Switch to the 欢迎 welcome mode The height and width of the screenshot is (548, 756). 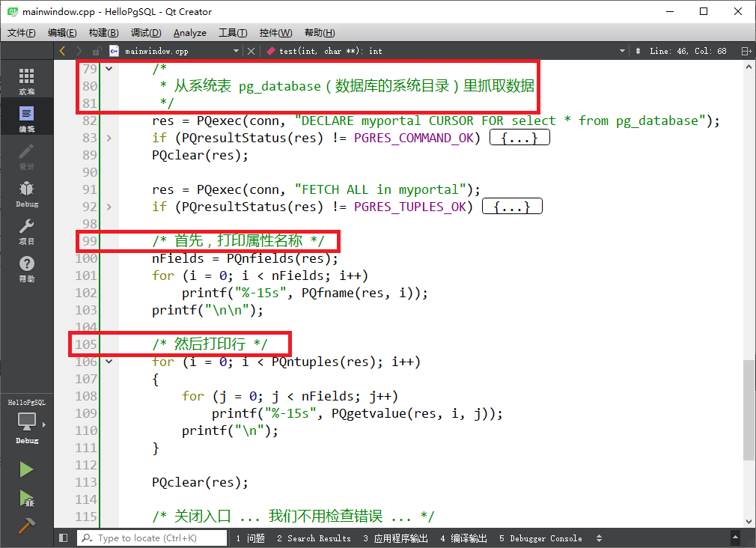coord(27,80)
